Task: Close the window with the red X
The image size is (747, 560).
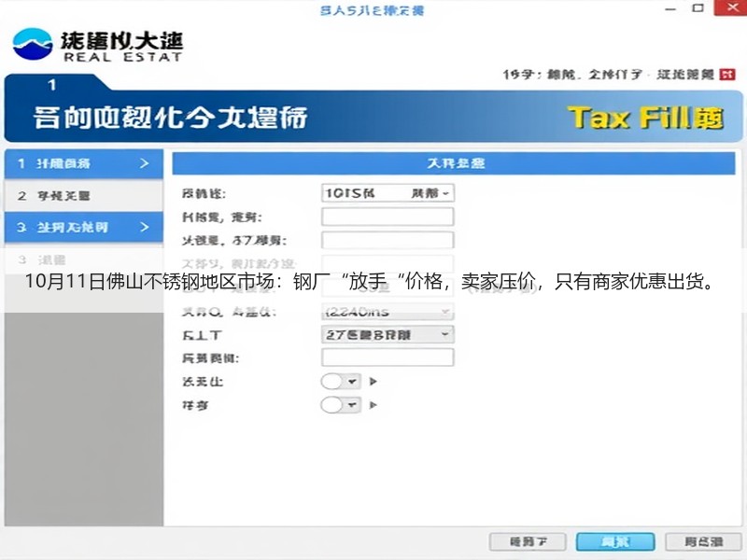Action: 730,7
